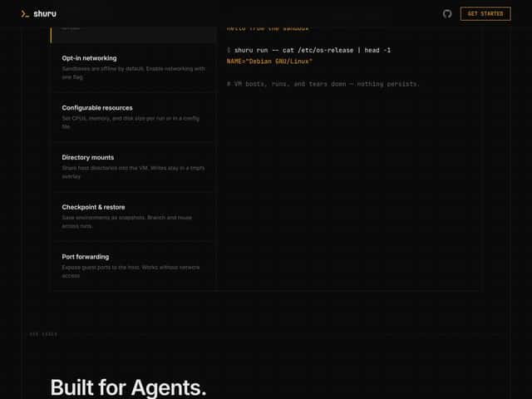Click the GET STARTED button

click(x=485, y=14)
